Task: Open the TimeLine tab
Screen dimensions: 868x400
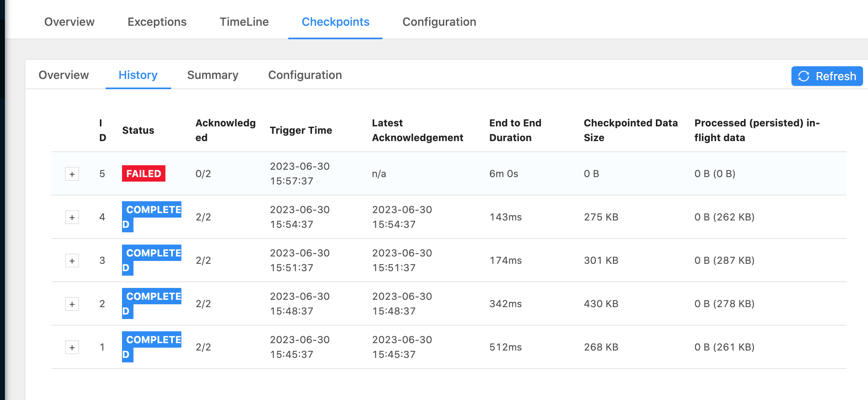Action: coord(244,22)
